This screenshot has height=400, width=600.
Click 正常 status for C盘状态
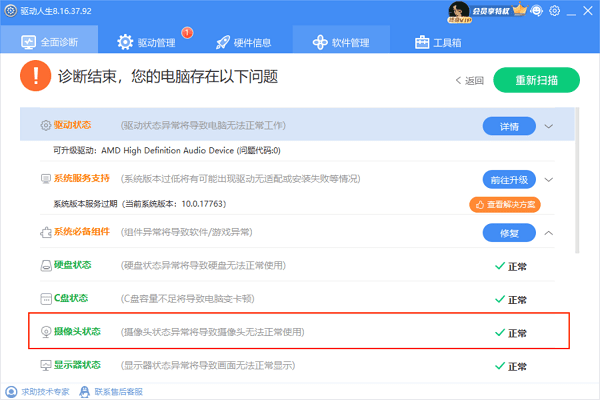click(x=511, y=300)
